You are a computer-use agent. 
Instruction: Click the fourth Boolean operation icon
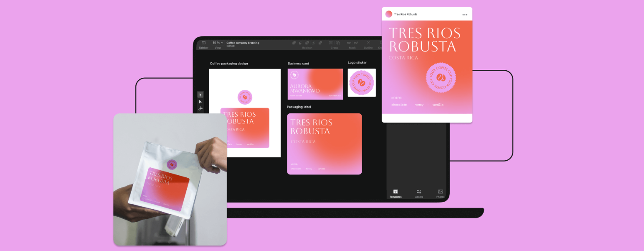(x=314, y=43)
